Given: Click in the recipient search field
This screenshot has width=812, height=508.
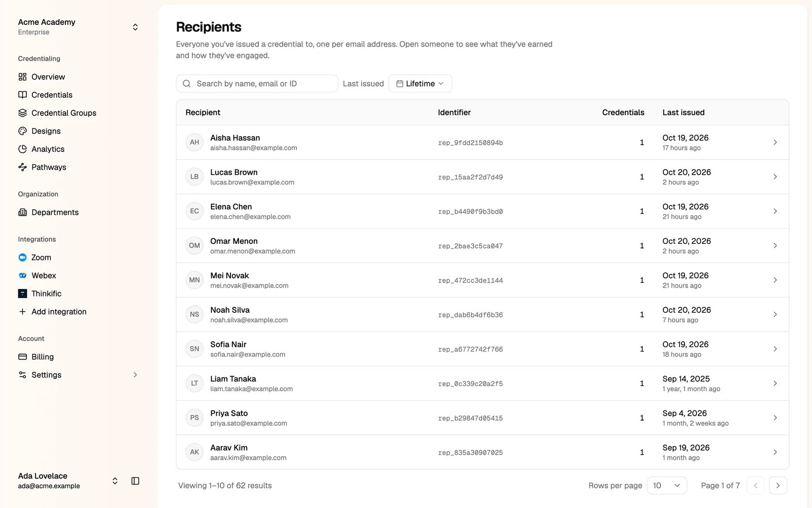Looking at the screenshot, I should coord(257,84).
